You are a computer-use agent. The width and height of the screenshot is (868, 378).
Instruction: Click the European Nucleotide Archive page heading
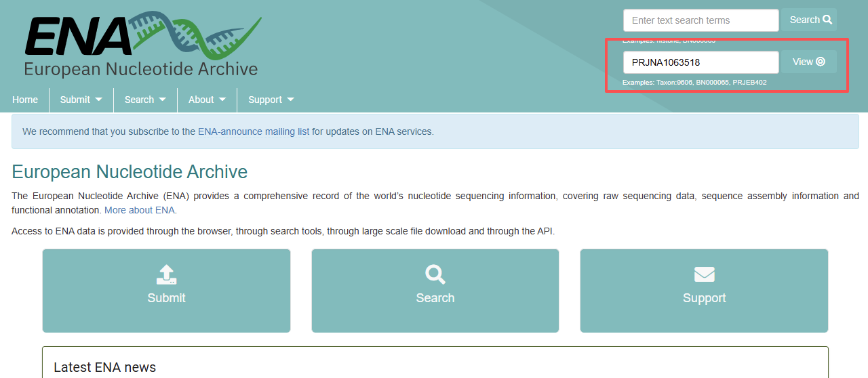click(130, 171)
